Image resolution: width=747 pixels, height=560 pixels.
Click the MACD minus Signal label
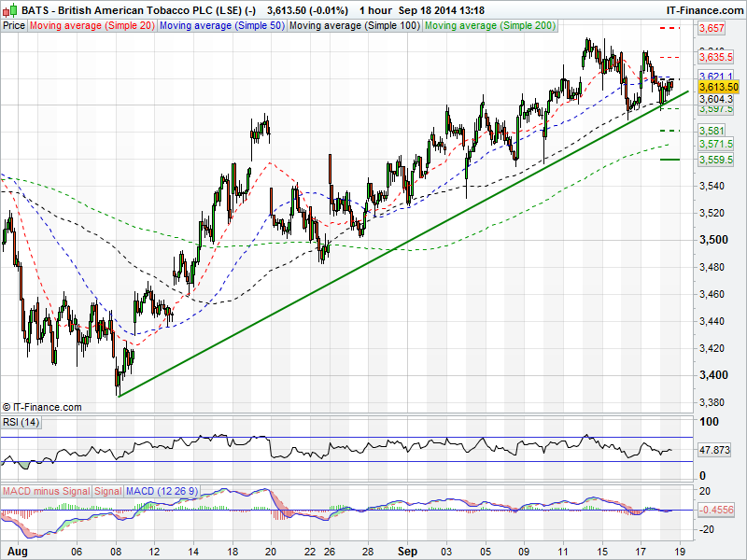[47, 491]
